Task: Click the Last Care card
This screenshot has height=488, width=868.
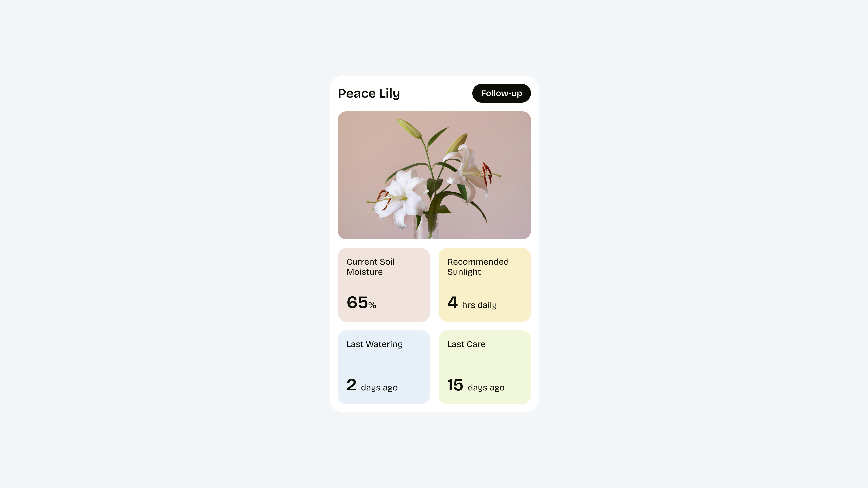Action: (x=485, y=367)
